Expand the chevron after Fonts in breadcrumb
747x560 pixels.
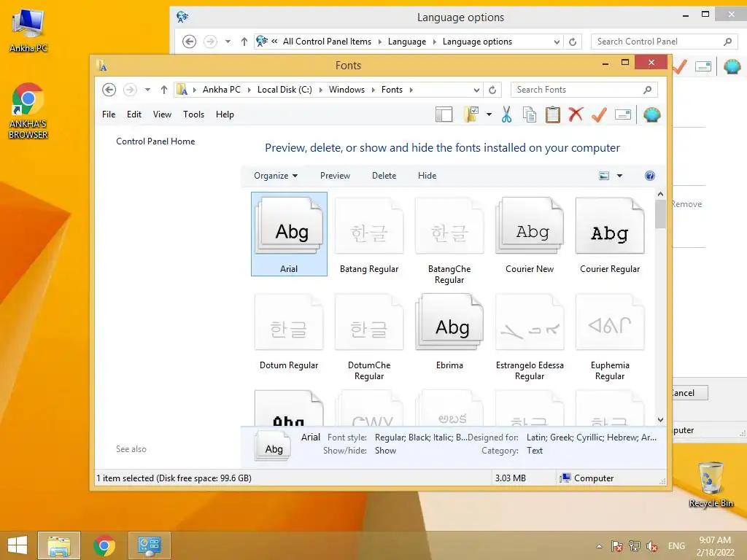coord(411,90)
